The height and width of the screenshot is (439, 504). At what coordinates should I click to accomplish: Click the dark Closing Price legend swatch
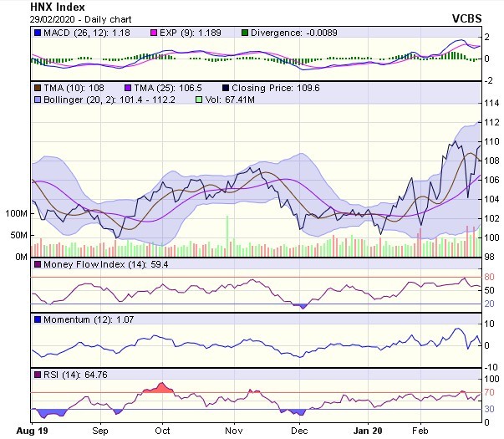coord(226,87)
